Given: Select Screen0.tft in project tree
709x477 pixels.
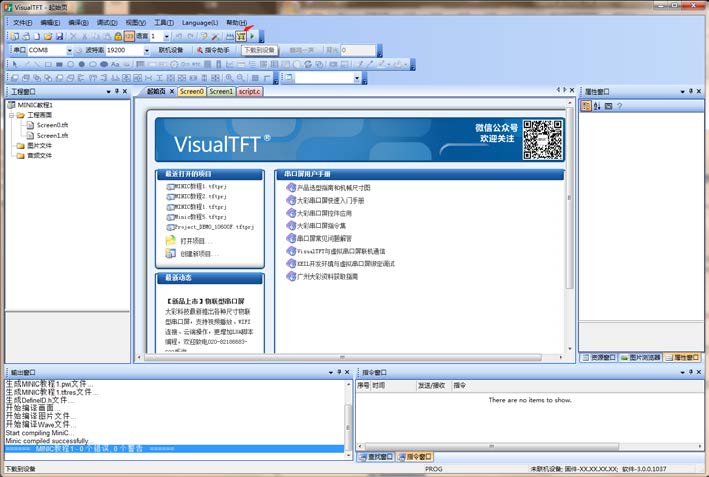Looking at the screenshot, I should coord(52,125).
